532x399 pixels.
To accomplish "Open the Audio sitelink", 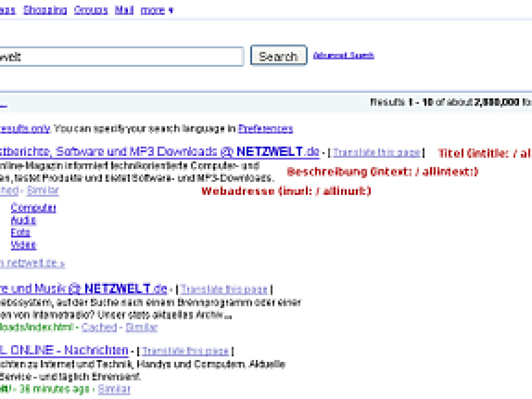I will [x=23, y=220].
